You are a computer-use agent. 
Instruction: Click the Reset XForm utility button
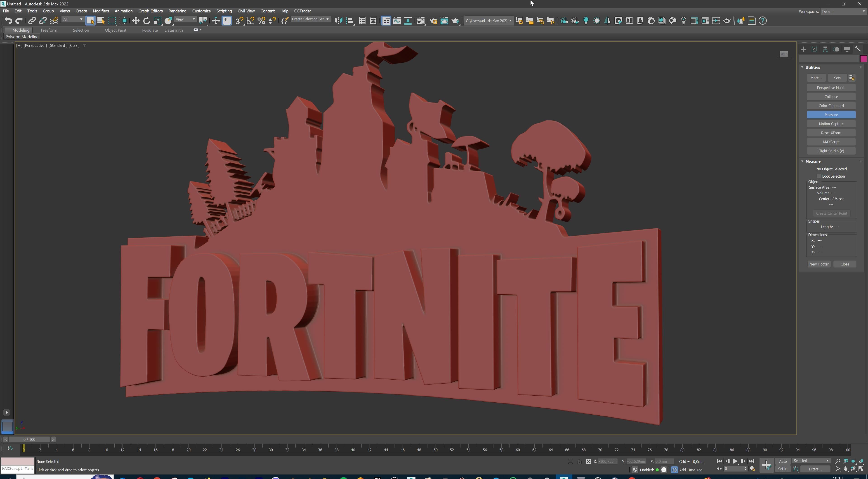pos(831,133)
